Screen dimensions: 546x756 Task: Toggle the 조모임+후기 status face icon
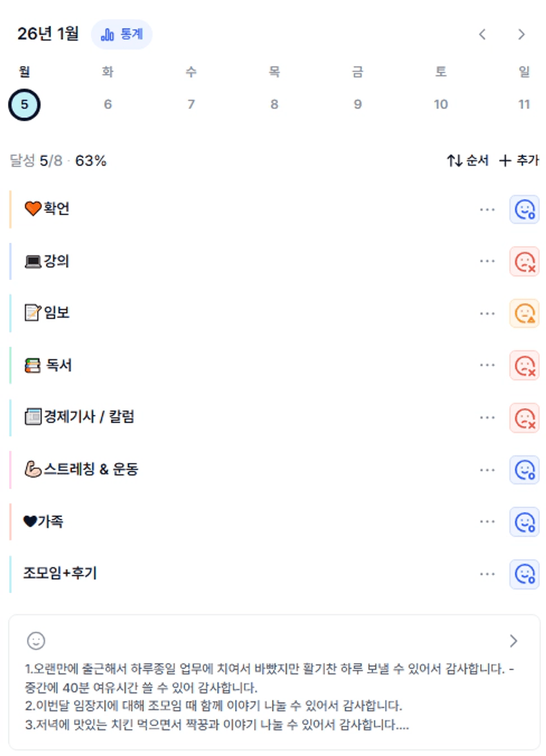pyautogui.click(x=524, y=574)
